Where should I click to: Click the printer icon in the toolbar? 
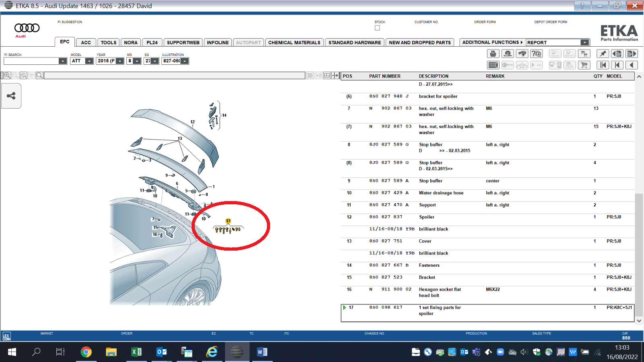coord(493,53)
